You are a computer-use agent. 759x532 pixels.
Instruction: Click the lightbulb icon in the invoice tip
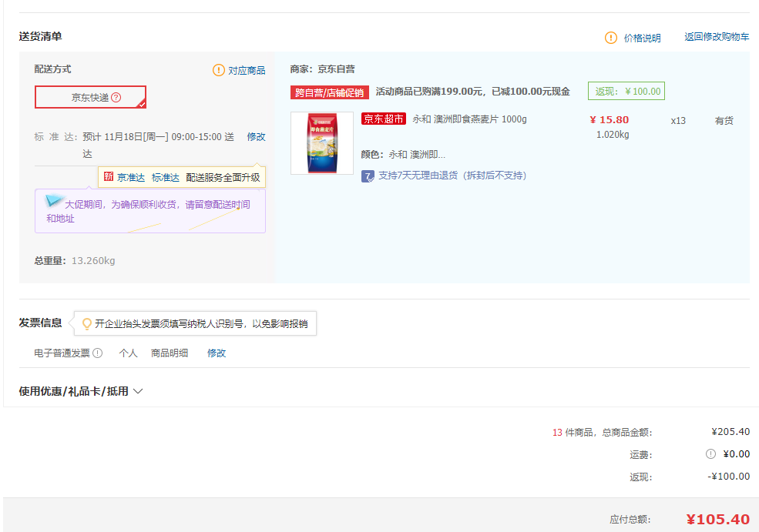[86, 324]
